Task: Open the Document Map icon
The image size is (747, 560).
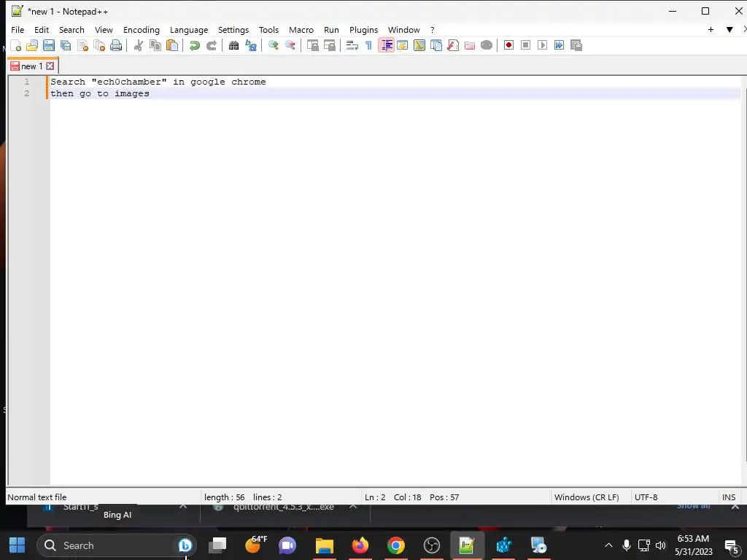Action: [x=419, y=45]
